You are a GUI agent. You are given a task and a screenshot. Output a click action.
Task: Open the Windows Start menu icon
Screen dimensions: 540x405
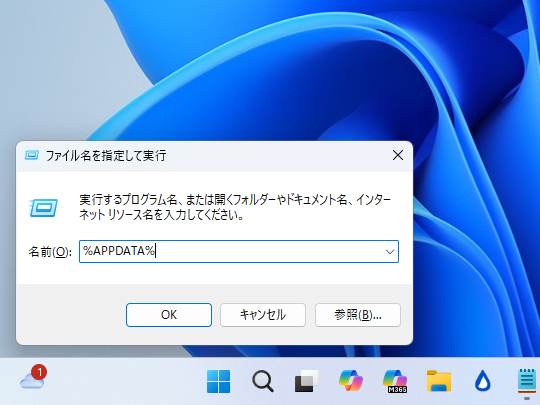[218, 381]
